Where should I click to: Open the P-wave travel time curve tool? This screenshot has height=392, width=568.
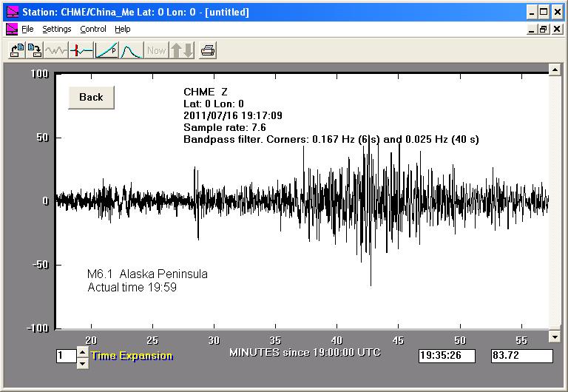(x=106, y=50)
